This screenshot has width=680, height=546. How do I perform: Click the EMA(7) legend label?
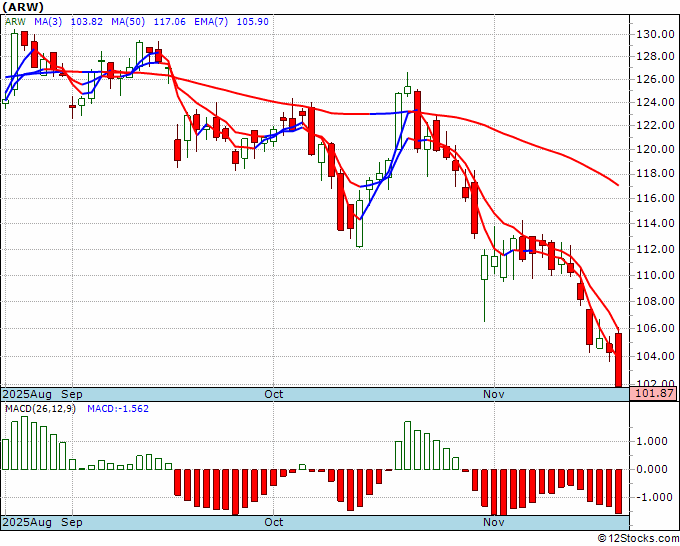click(x=211, y=22)
